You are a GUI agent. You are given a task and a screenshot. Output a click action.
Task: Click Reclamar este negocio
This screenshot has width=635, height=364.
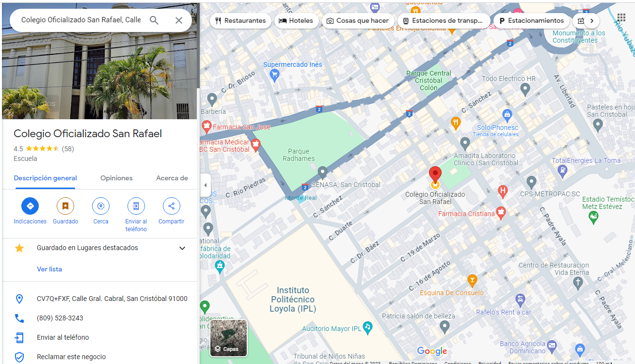pos(71,357)
